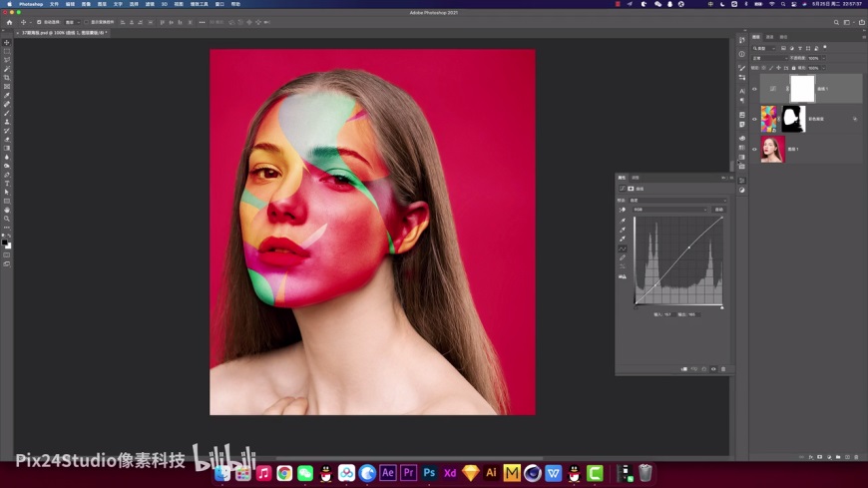
Task: Open the Photoshop menu in menu bar
Action: pos(31,4)
